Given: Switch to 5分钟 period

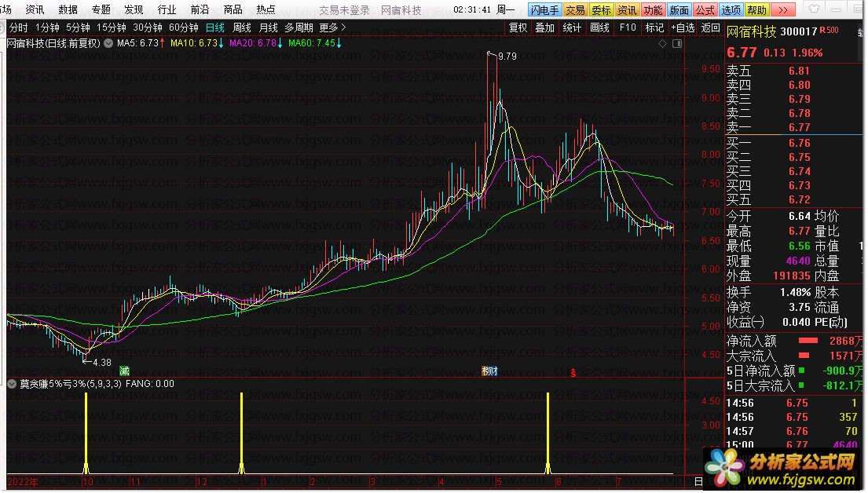Looking at the screenshot, I should pyautogui.click(x=78, y=27).
